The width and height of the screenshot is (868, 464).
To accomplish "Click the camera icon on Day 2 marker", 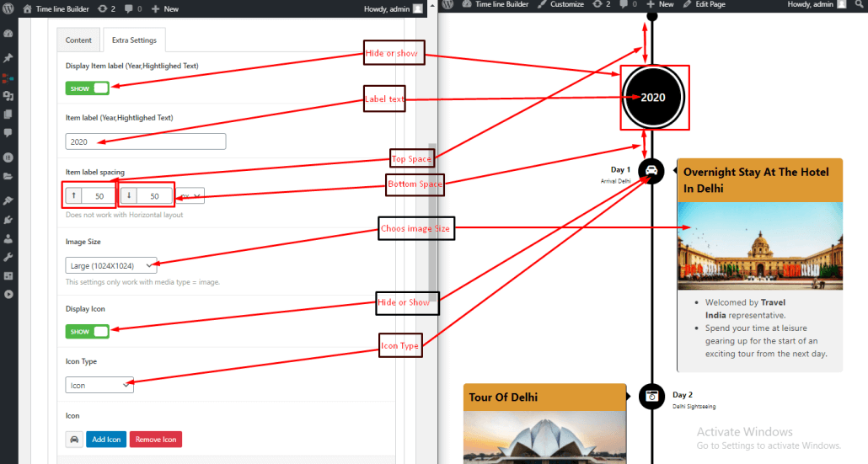I will [651, 396].
